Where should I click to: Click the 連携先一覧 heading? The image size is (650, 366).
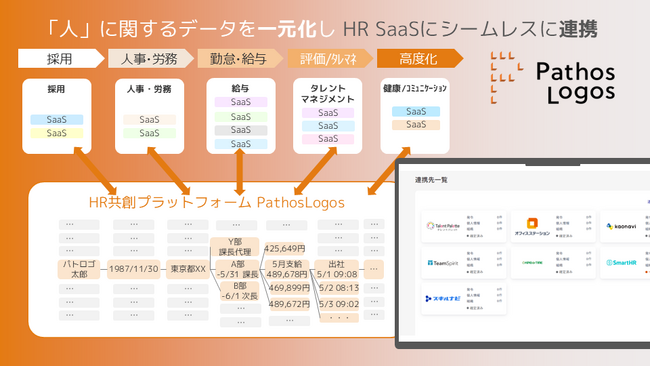[431, 180]
